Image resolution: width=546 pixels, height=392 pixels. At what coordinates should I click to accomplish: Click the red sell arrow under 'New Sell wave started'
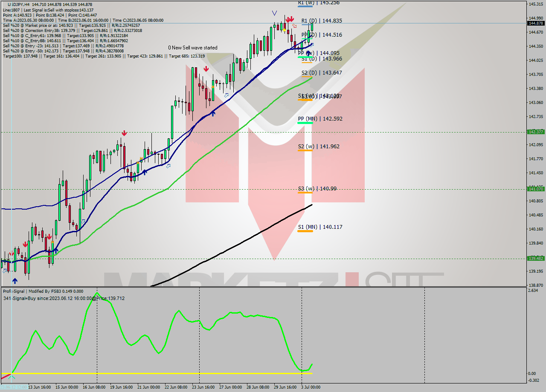[x=206, y=69]
